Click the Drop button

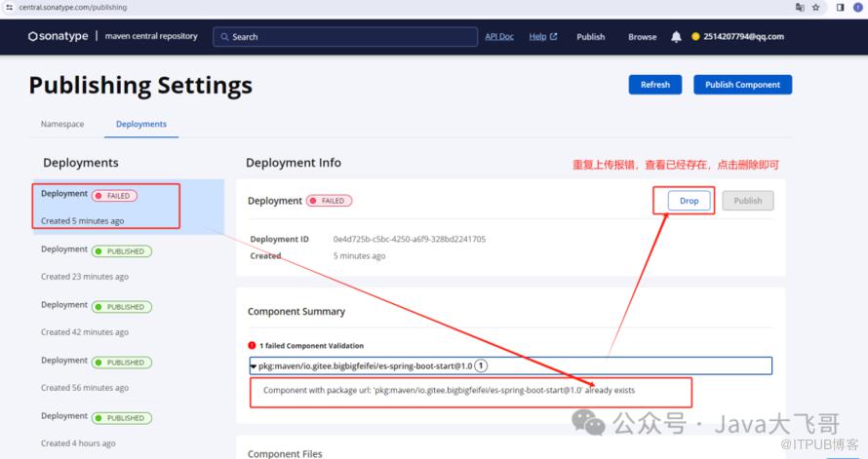(689, 201)
